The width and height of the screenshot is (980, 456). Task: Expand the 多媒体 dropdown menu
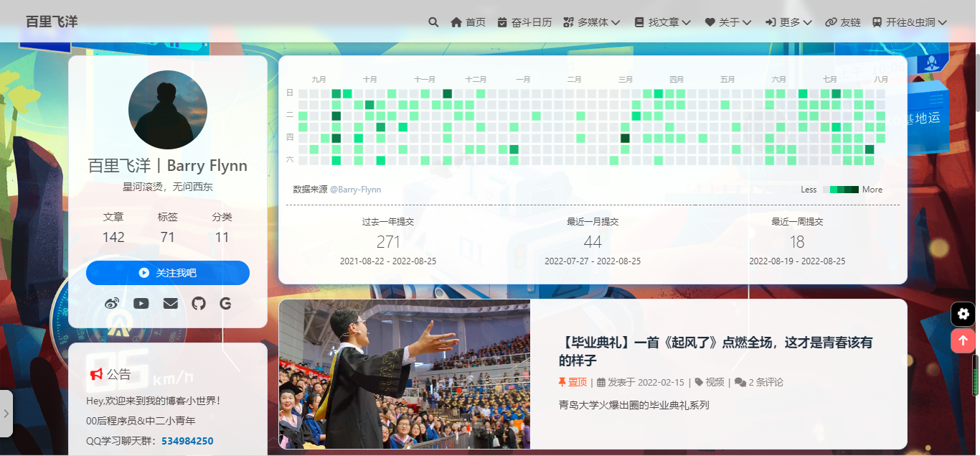[592, 22]
